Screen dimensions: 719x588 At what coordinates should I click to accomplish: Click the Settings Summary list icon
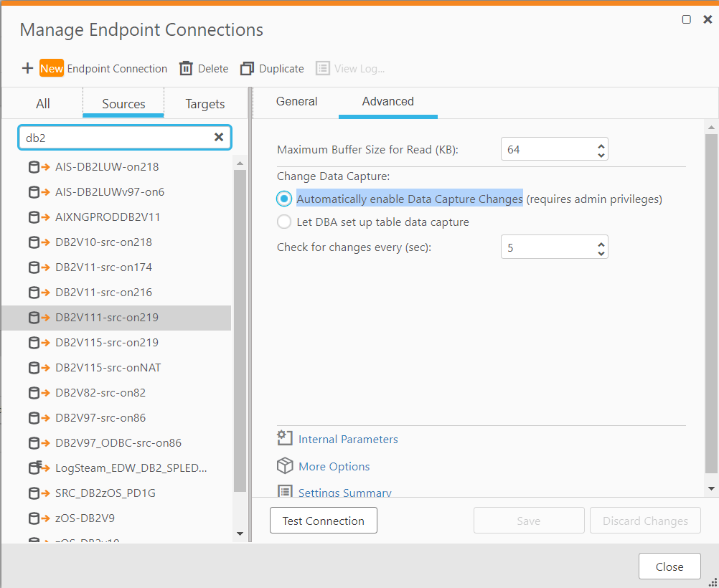(x=285, y=491)
